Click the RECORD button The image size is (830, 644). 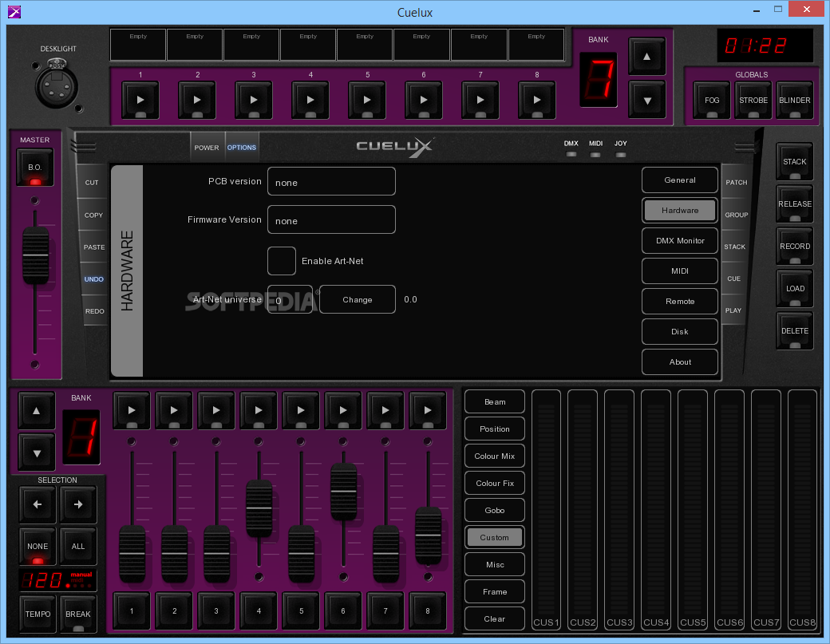click(795, 246)
